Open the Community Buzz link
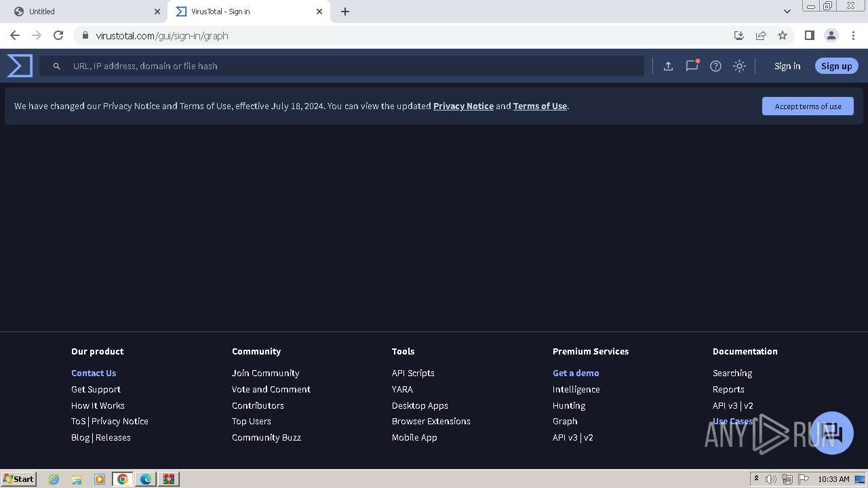 (x=267, y=437)
